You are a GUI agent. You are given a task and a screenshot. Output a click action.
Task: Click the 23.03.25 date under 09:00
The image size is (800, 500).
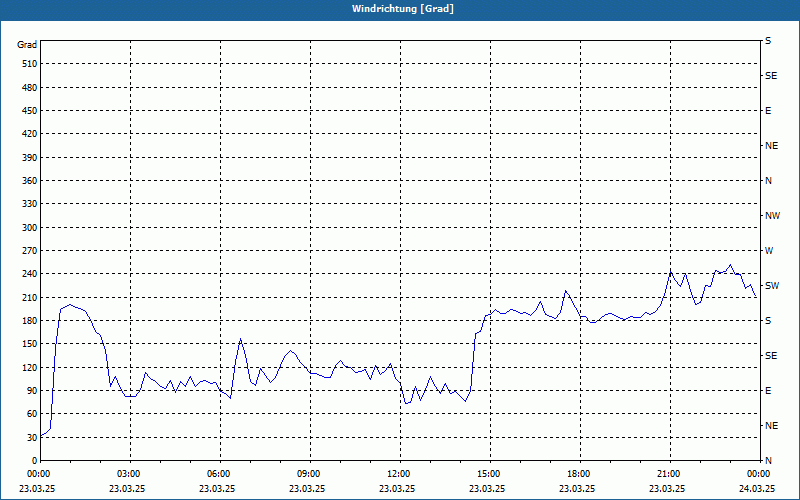(x=307, y=488)
